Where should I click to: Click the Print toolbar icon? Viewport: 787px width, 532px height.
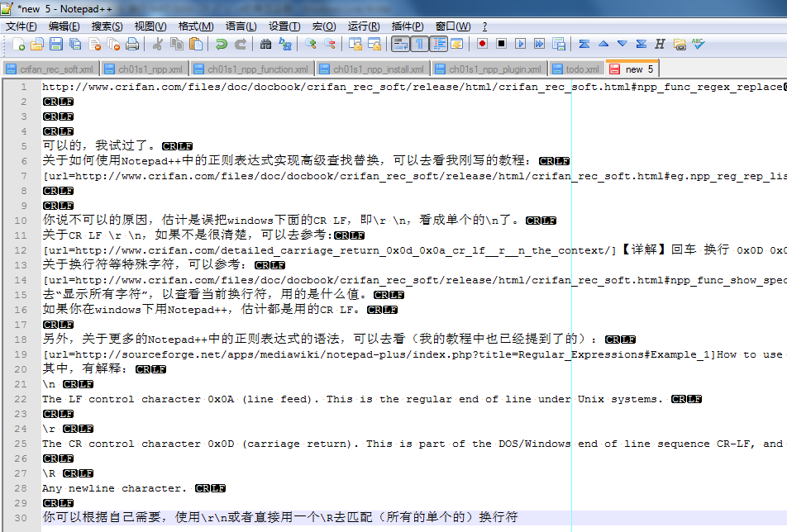click(x=133, y=44)
